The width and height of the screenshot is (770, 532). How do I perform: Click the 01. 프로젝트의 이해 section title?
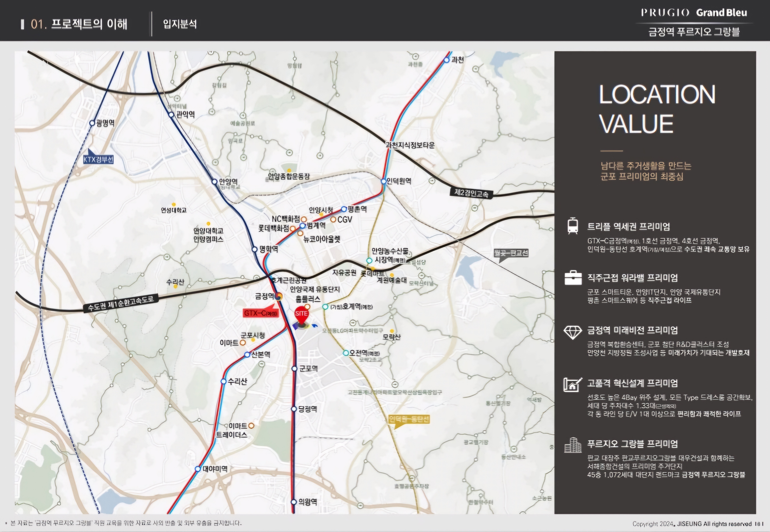click(79, 24)
